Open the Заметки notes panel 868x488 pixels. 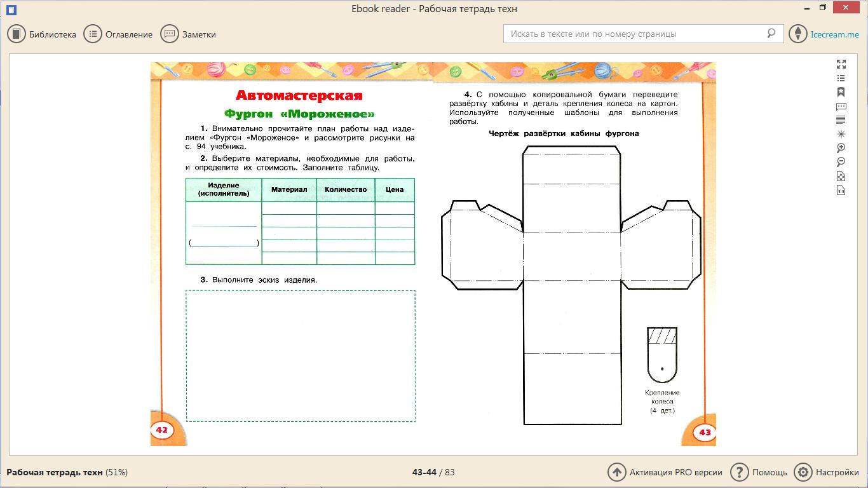189,34
